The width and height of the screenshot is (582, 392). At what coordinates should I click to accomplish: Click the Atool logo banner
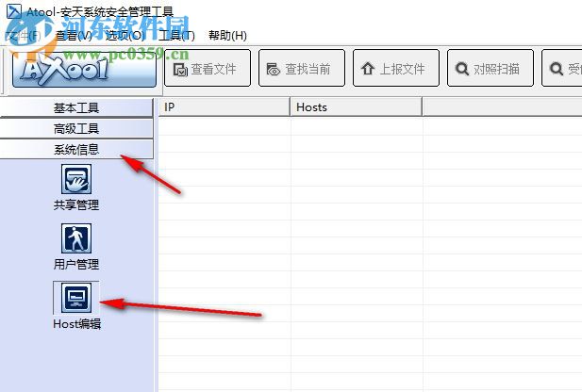click(x=84, y=69)
